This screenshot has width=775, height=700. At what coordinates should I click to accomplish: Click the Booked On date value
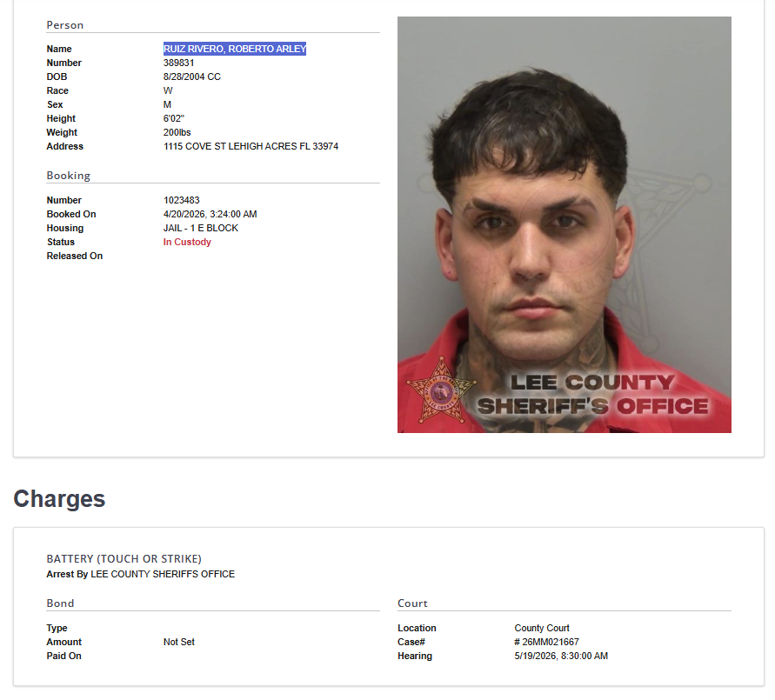coord(210,214)
